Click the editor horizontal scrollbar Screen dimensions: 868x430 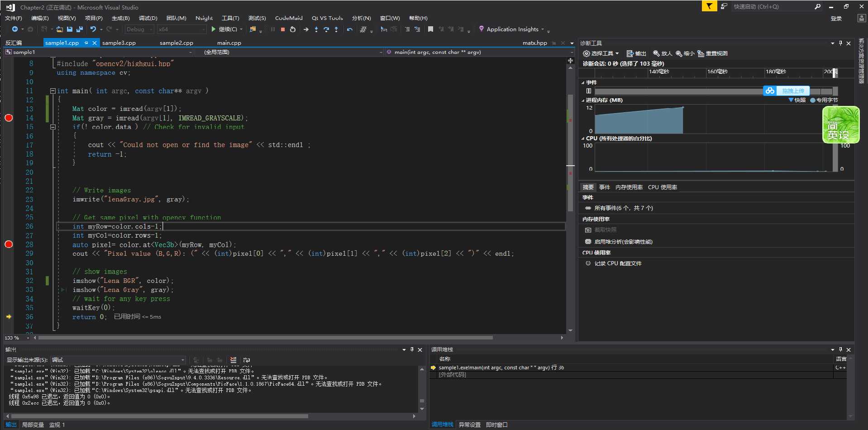point(266,338)
